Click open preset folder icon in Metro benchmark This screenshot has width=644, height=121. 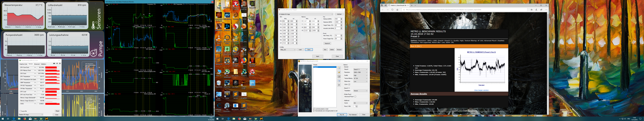pyautogui.click(x=339, y=72)
